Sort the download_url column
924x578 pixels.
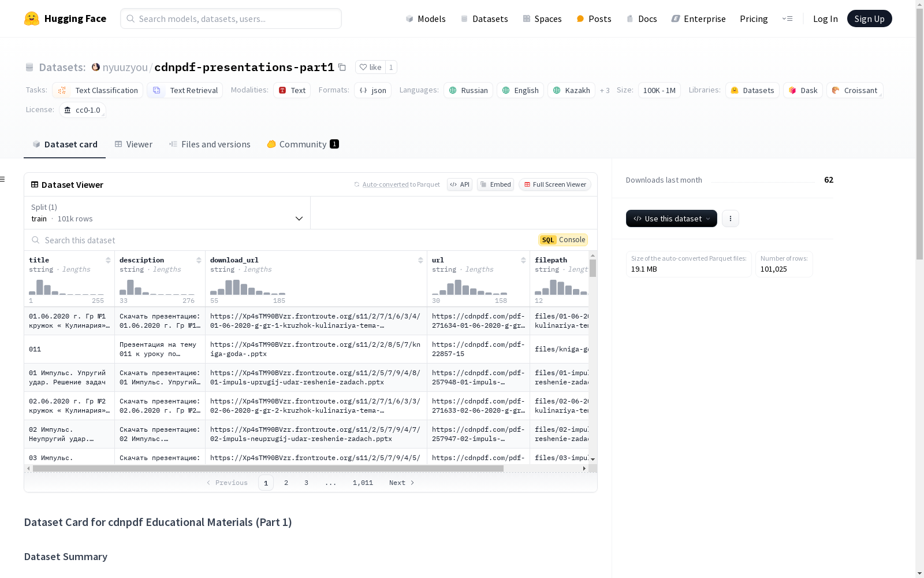coord(420,260)
